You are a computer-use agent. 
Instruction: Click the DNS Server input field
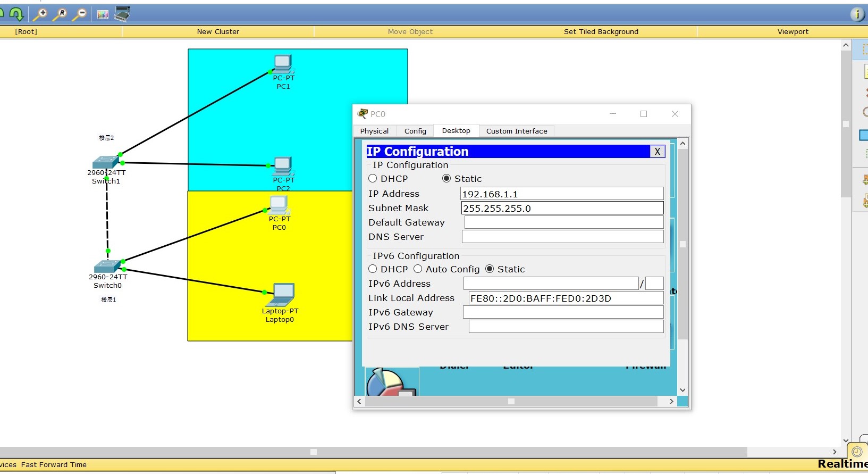(x=563, y=237)
